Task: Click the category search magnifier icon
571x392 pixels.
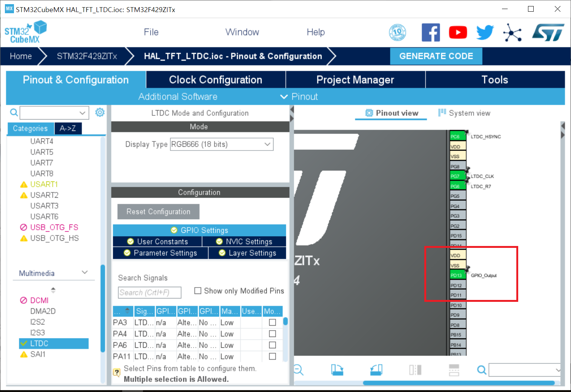Action: tap(14, 112)
